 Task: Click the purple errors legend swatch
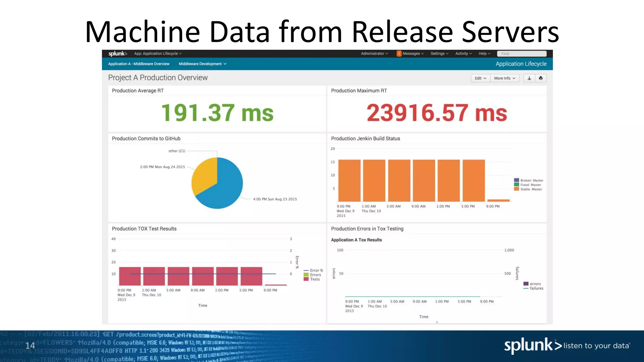tap(526, 284)
